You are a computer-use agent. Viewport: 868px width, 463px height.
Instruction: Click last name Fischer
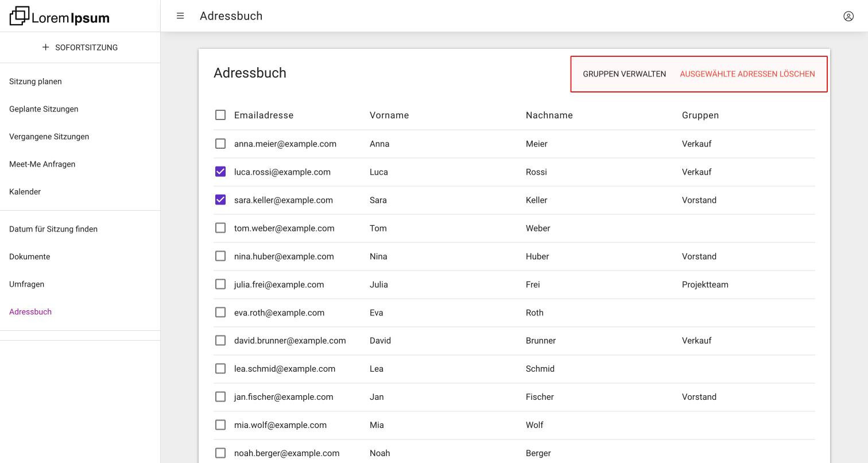(540, 397)
